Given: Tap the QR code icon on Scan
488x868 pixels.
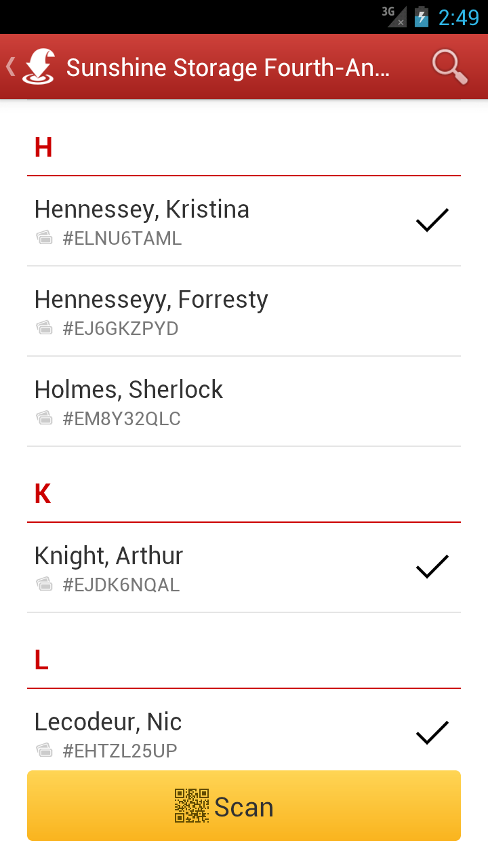Looking at the screenshot, I should 191,806.
